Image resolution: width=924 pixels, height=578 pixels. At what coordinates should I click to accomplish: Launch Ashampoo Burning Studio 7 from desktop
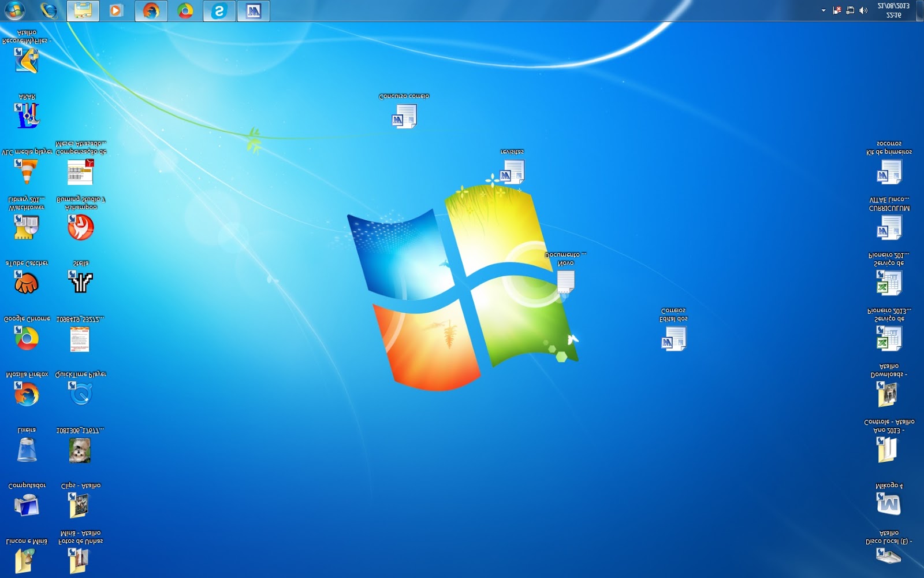coord(80,227)
